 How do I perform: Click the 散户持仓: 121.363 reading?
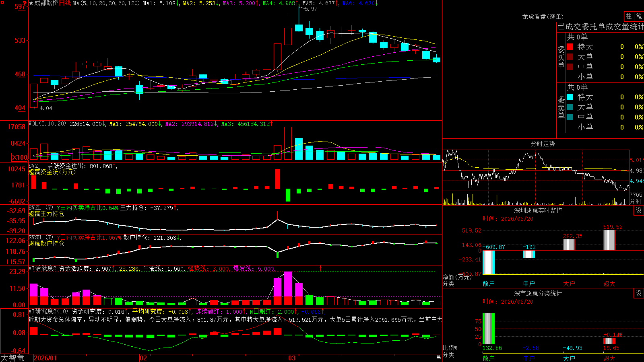click(x=150, y=238)
